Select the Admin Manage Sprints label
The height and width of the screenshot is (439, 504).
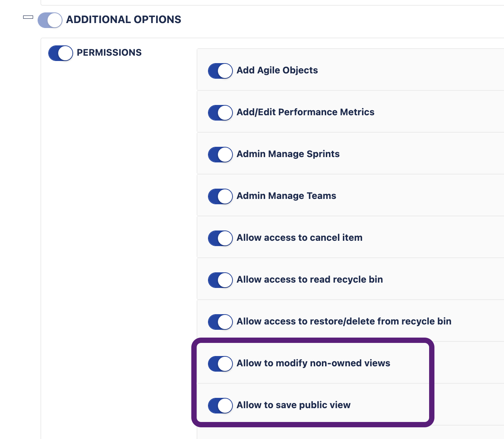click(x=288, y=154)
